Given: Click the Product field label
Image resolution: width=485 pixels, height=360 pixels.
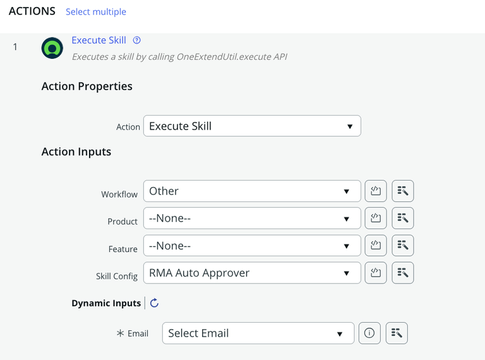Looking at the screenshot, I should click(x=122, y=222).
